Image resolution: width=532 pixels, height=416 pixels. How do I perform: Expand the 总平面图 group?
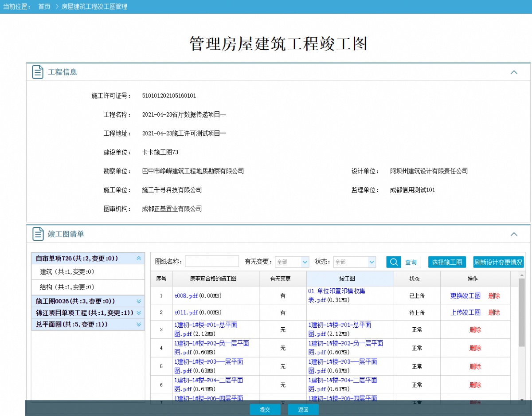click(139, 324)
